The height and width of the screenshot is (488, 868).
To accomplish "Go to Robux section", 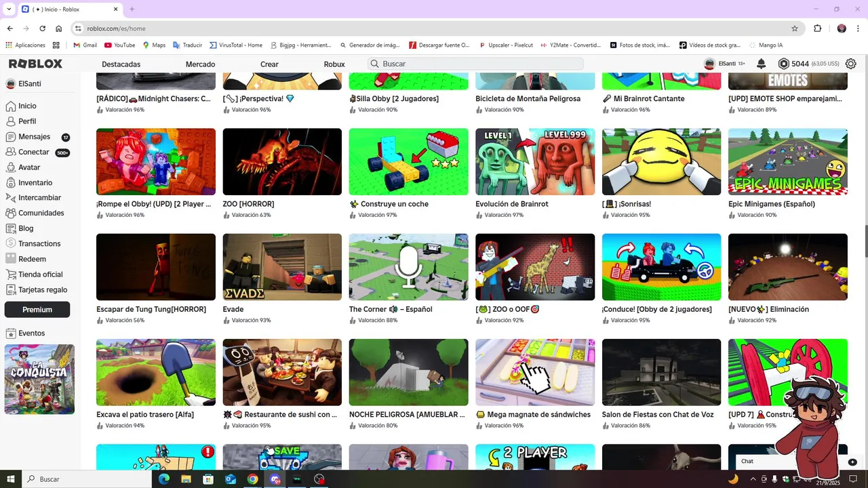I will click(x=334, y=64).
